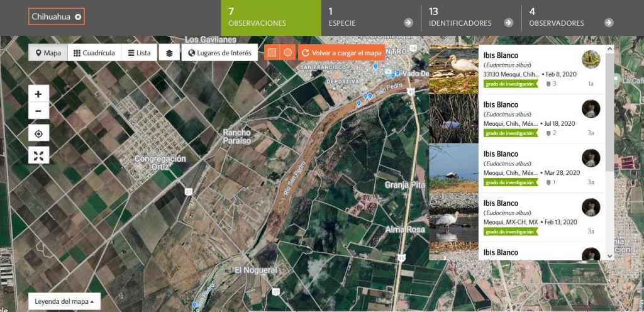Screen dimensions: 644x312
Task: Click Volver a cargar el mapa
Action: [x=341, y=53]
